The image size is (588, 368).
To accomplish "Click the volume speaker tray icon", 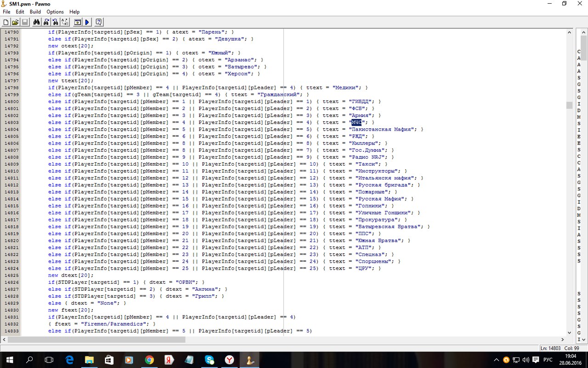I will point(526,360).
